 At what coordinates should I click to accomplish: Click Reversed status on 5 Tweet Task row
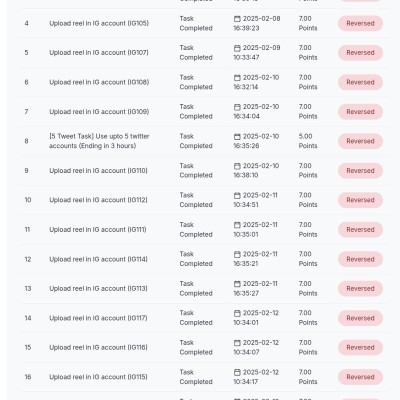pyautogui.click(x=360, y=141)
